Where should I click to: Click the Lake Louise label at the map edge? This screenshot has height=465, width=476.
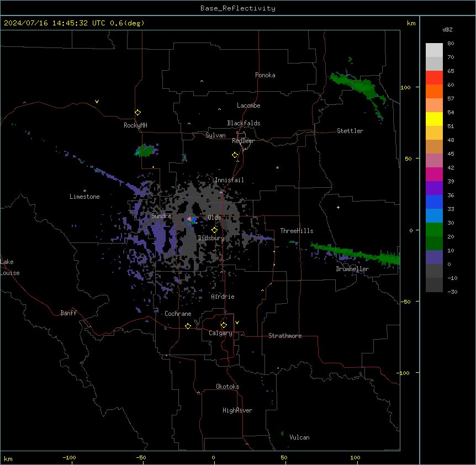pyautogui.click(x=10, y=267)
